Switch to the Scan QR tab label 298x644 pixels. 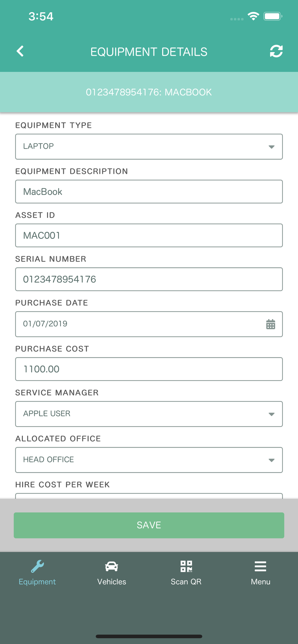[x=186, y=582]
